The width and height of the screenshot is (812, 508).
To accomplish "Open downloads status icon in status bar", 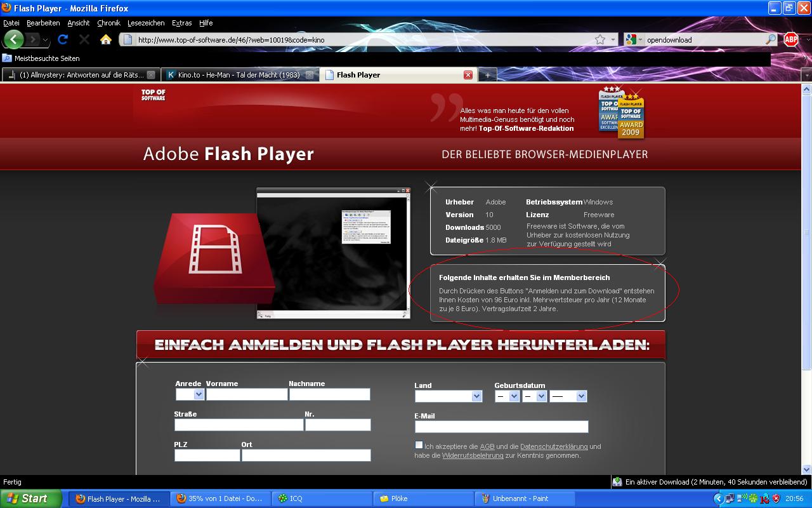I will coord(617,482).
